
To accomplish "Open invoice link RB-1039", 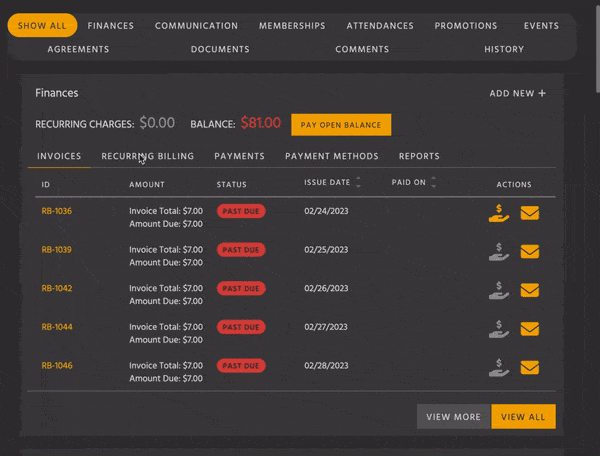I will (57, 250).
